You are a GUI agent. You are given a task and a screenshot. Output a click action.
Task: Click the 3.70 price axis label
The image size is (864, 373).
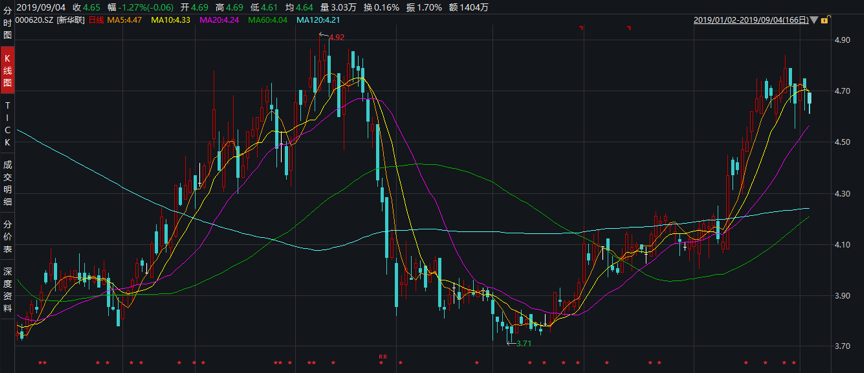pos(843,347)
